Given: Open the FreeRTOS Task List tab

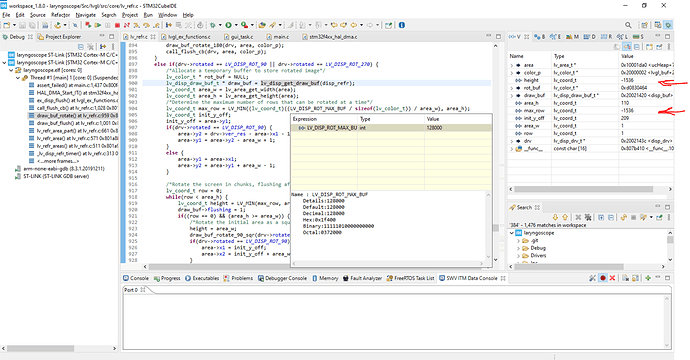Looking at the screenshot, I should point(411,278).
